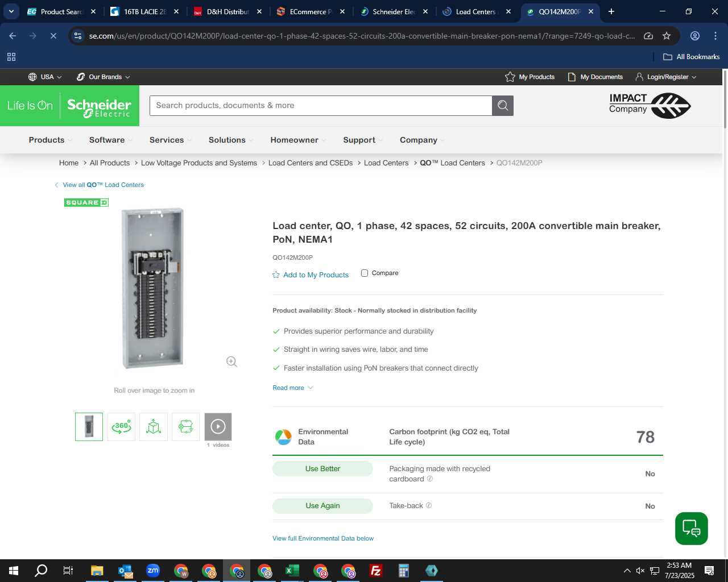The width and height of the screenshot is (728, 582).
Task: Open the notification center on taskbar
Action: click(709, 571)
